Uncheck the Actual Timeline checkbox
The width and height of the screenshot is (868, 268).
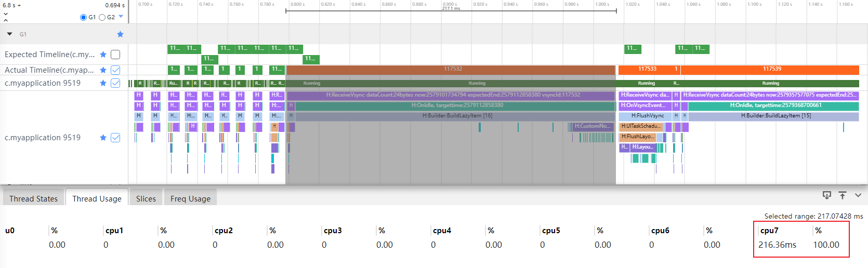point(115,70)
